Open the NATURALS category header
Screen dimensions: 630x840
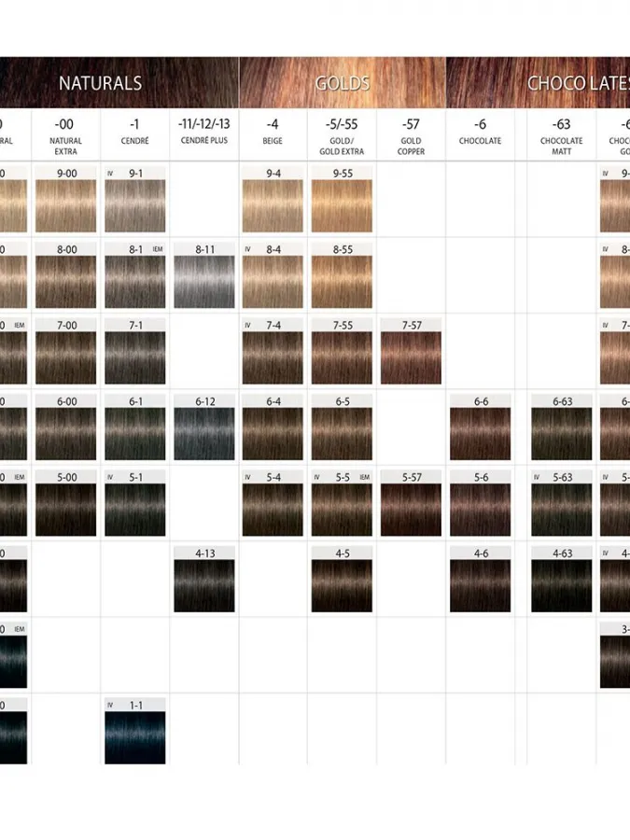100,83
